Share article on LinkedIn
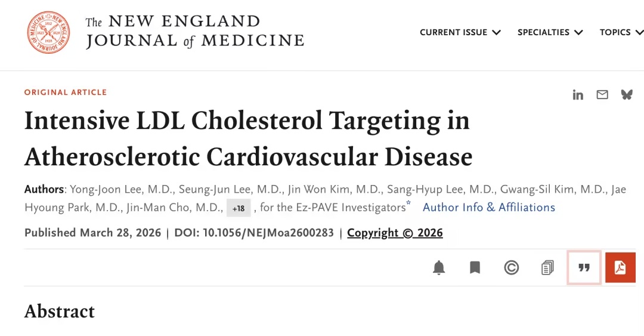Image resolution: width=644 pixels, height=336 pixels. [x=578, y=95]
